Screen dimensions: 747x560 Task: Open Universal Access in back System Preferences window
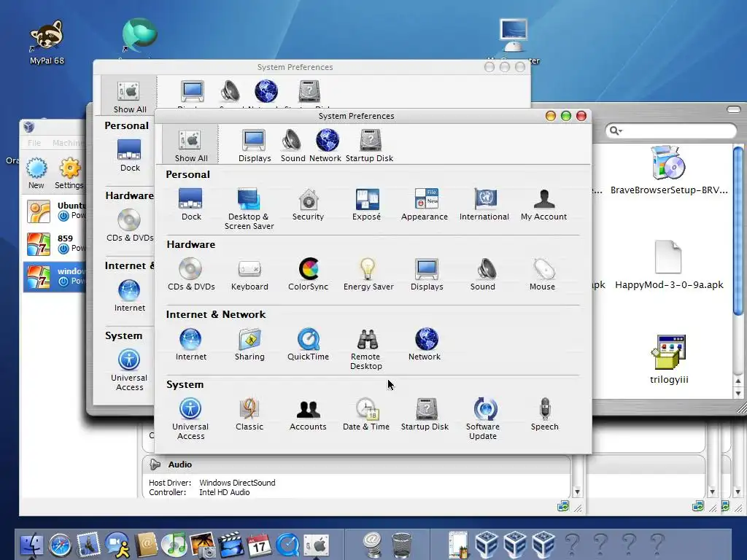tap(129, 370)
